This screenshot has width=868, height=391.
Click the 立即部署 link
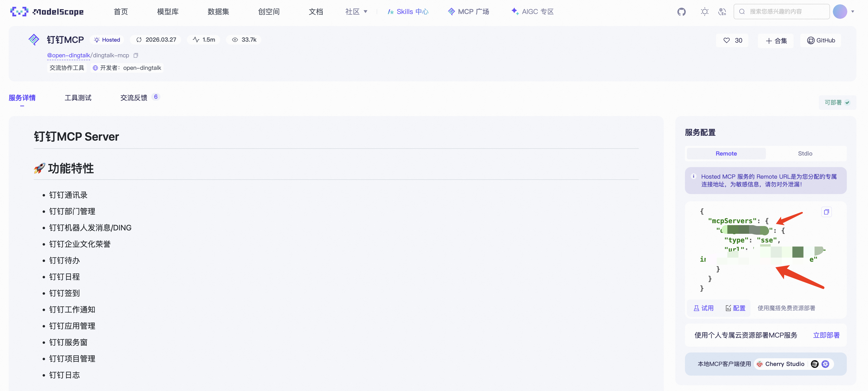826,335
